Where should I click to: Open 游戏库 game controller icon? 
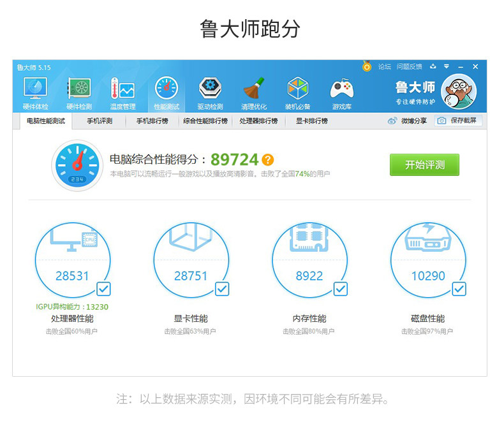(x=342, y=89)
